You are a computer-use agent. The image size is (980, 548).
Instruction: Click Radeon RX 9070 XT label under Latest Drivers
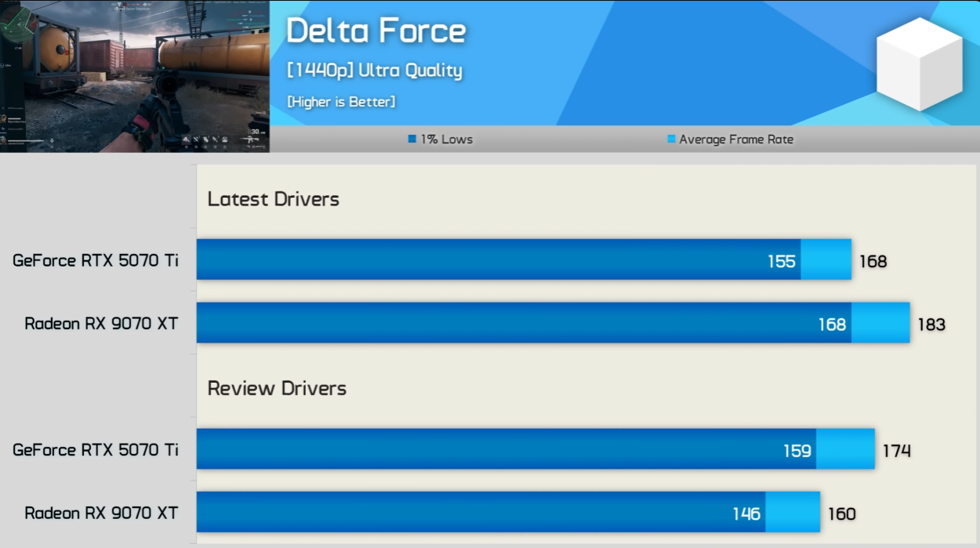pyautogui.click(x=101, y=323)
